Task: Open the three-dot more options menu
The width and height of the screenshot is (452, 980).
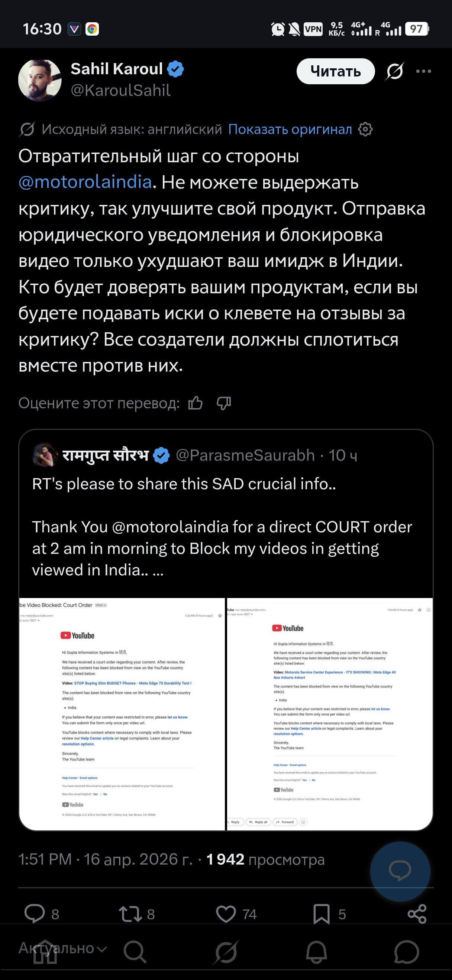Action: pos(423,71)
